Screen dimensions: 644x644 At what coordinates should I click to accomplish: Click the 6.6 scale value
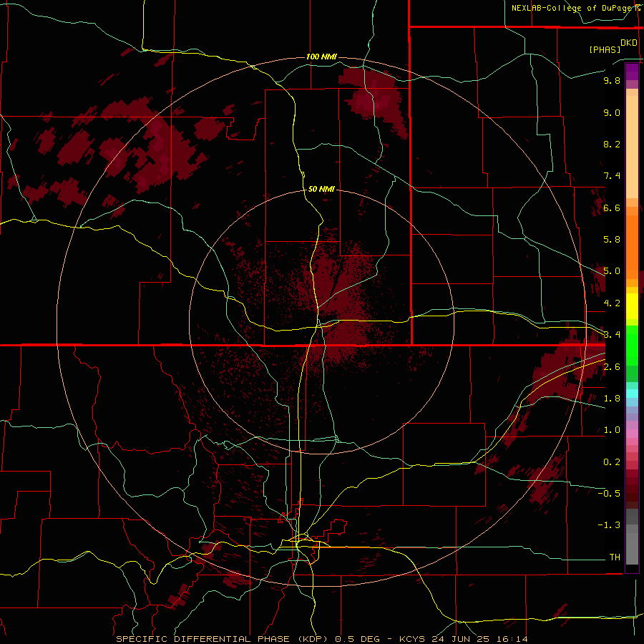tap(612, 208)
